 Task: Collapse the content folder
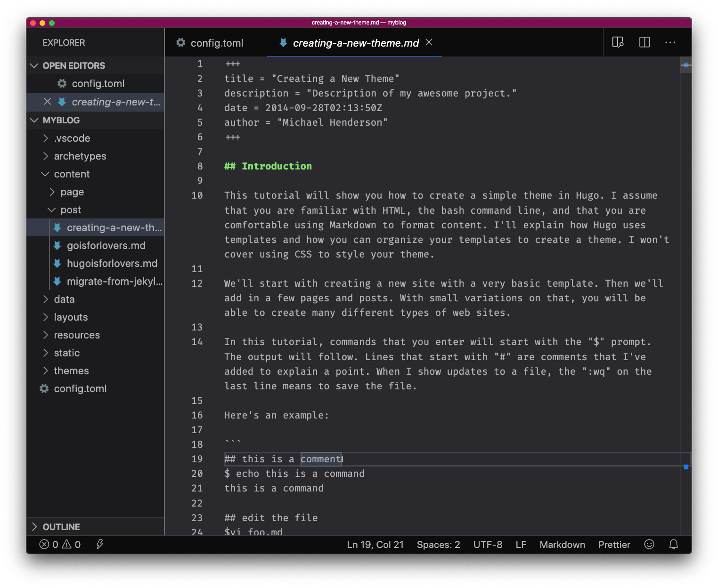pos(71,174)
